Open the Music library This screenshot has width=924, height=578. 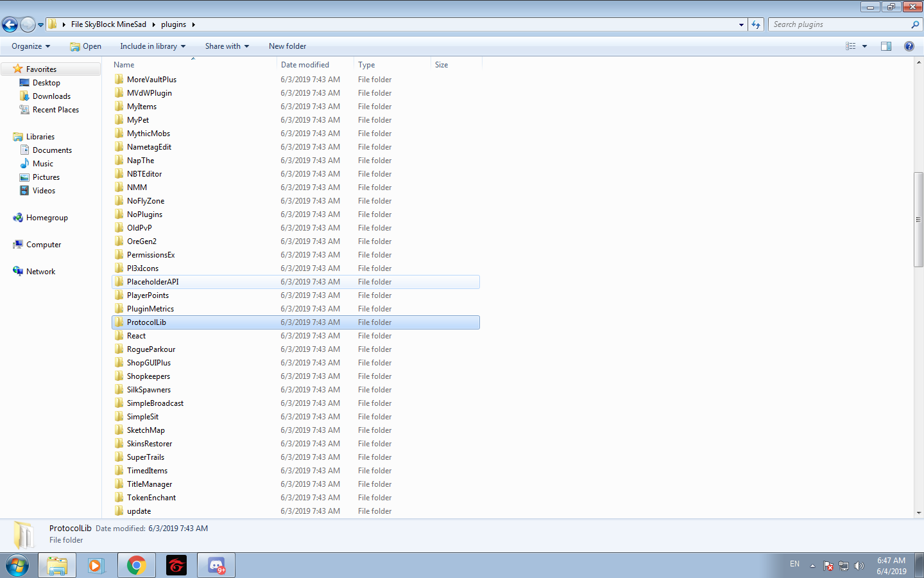[42, 164]
